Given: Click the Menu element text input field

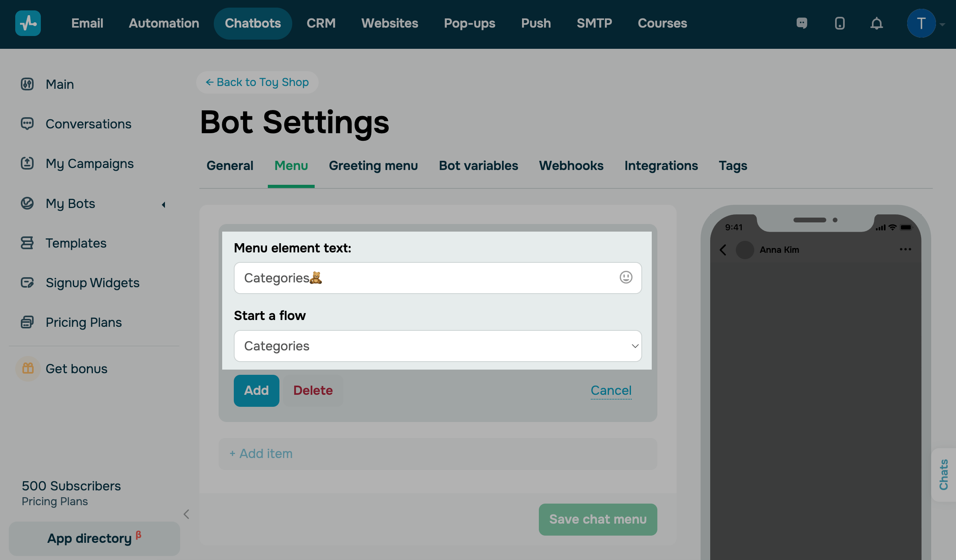Looking at the screenshot, I should pyautogui.click(x=424, y=278).
